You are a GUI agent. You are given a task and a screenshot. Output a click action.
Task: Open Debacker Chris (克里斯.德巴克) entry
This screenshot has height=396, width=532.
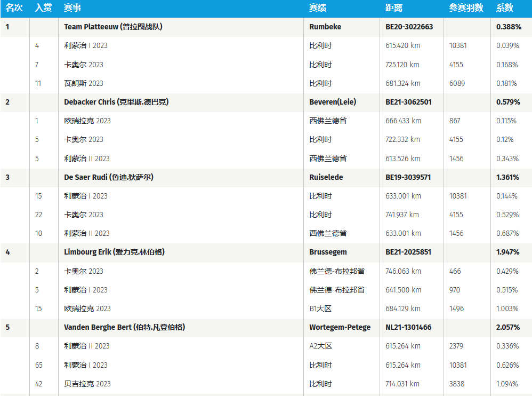(x=116, y=102)
